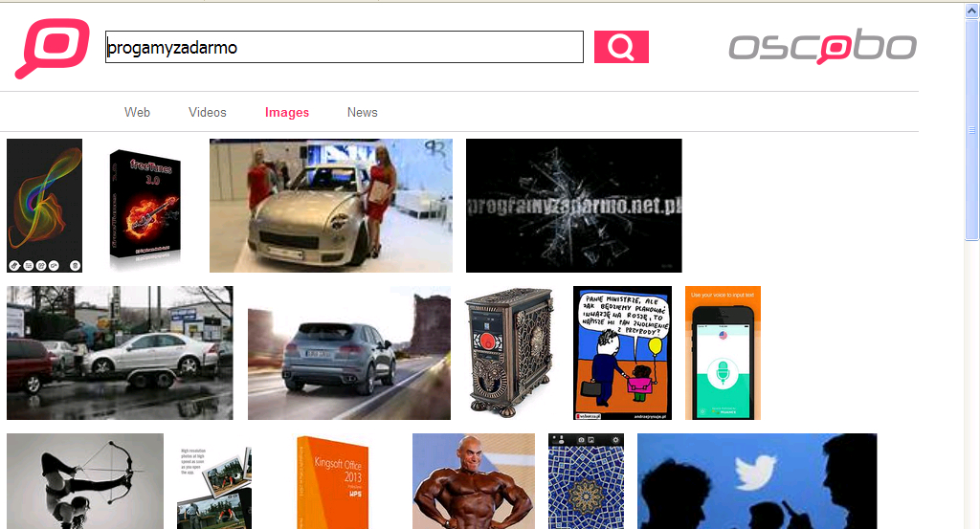Open the Twitter bird silhouettes image
Screen dimensions: 980x529
tap(756, 481)
